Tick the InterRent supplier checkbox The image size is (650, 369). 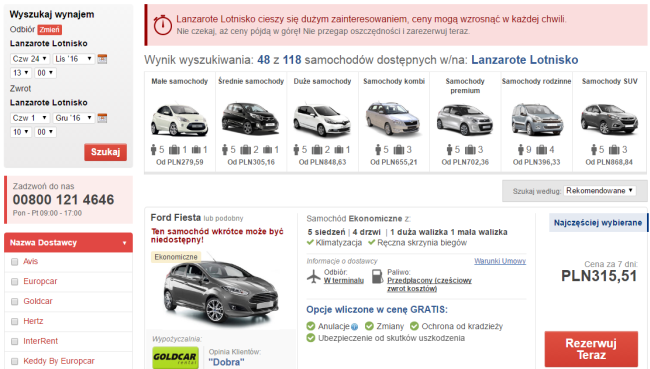[15, 342]
